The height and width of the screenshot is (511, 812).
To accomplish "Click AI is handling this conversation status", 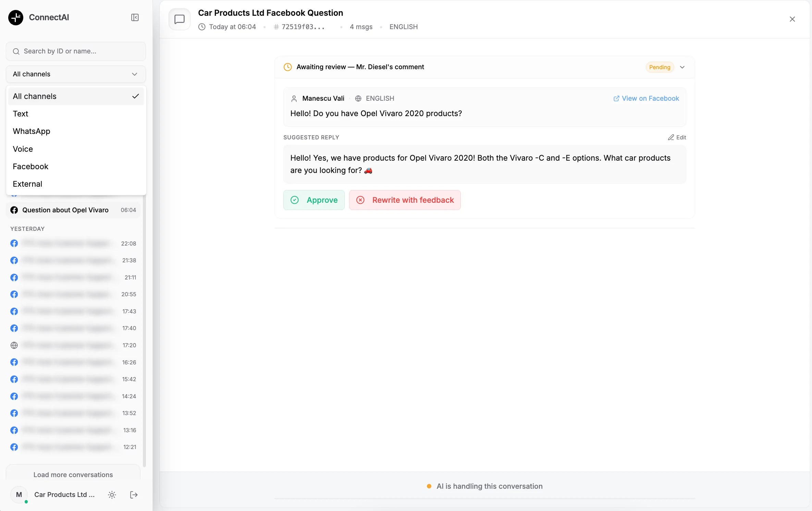I will (x=484, y=486).
